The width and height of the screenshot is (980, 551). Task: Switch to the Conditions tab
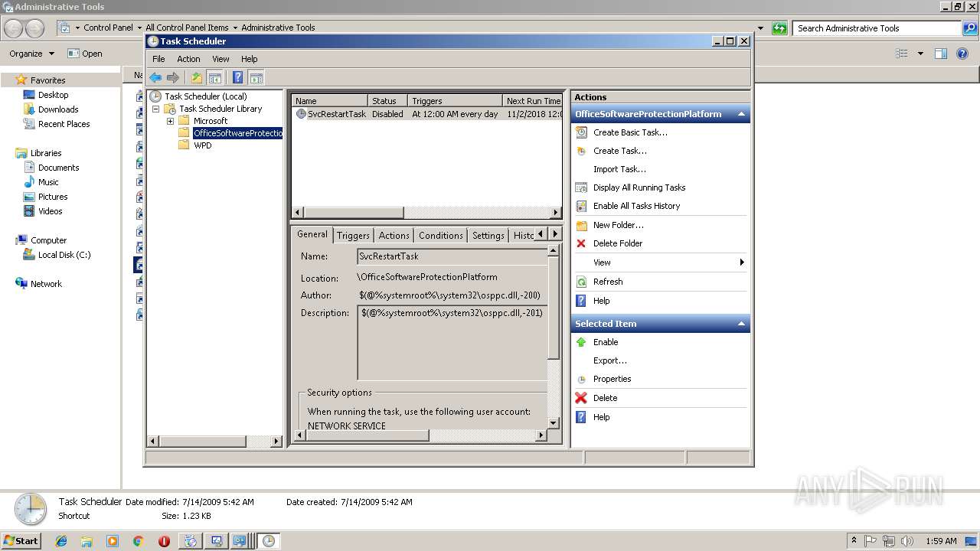[441, 236]
